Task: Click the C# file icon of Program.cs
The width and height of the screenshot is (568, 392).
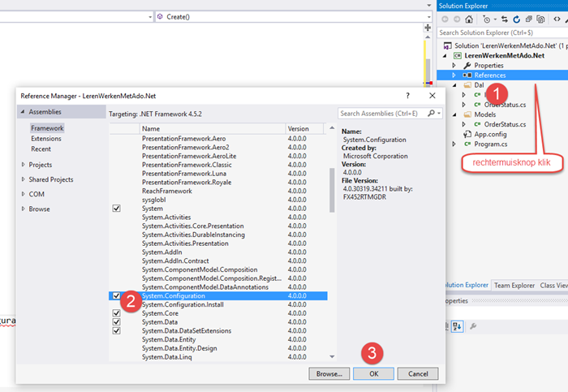Action: pos(467,144)
